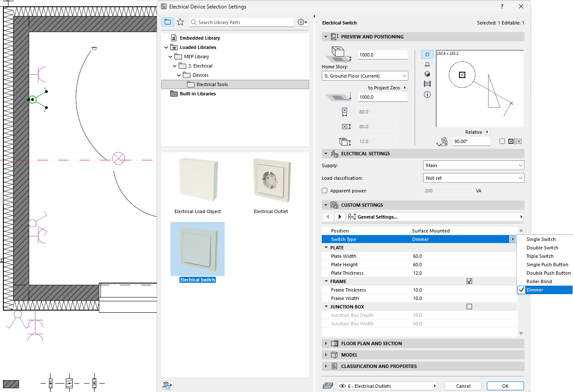Select the Electrical Tools folder

235,84
